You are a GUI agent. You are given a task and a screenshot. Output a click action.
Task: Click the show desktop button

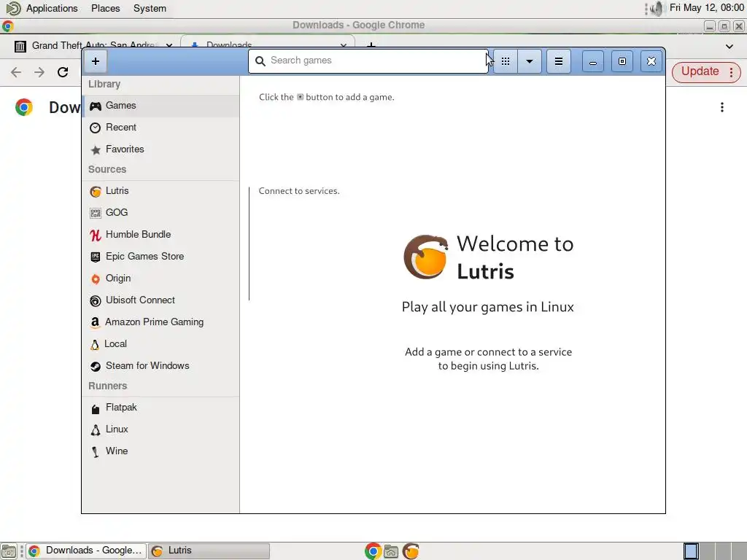click(x=8, y=551)
